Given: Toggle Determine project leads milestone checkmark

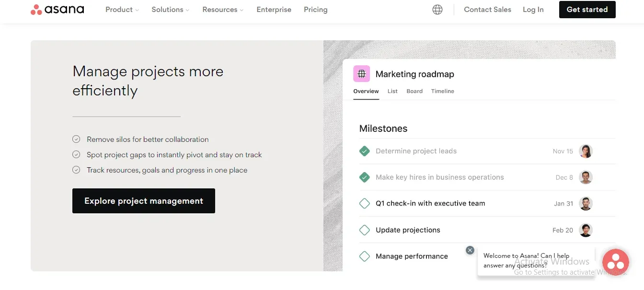Looking at the screenshot, I should 365,151.
